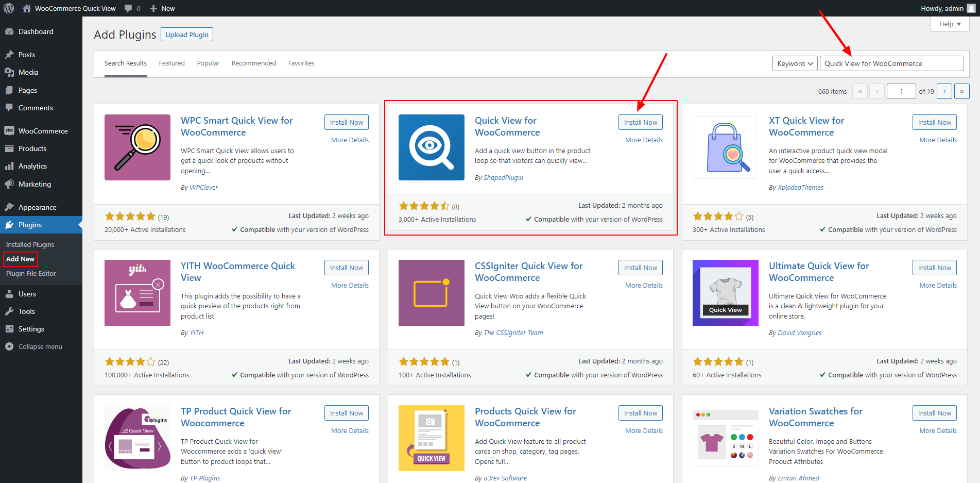Click the Appearance brush icon
Screen dimensions: 980x483
point(9,207)
